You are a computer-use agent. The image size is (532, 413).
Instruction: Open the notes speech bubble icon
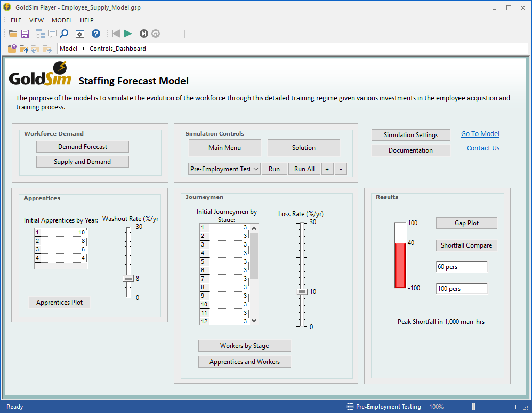coord(52,34)
